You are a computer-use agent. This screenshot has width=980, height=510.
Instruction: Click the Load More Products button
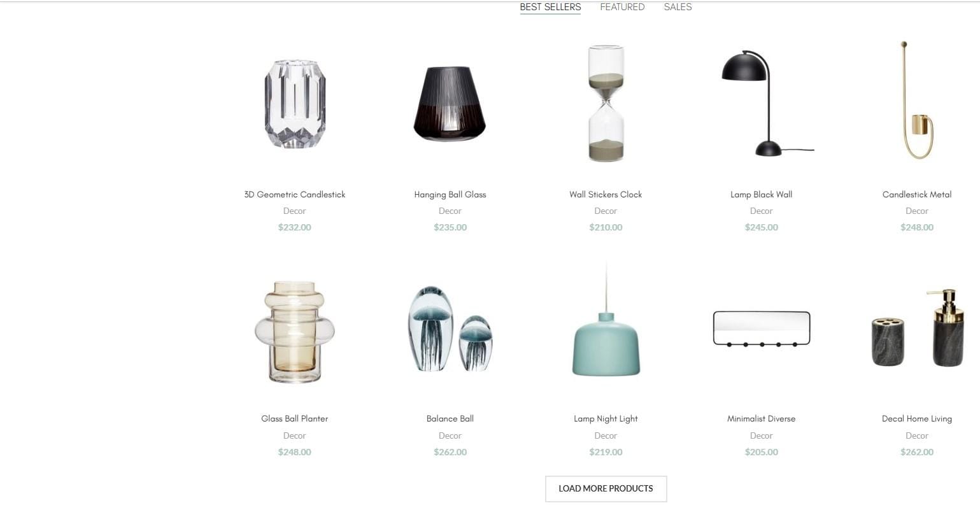[x=606, y=488]
